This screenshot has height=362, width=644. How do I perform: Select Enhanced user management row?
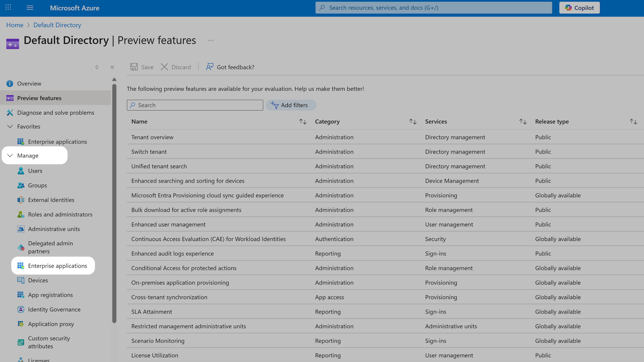point(385,224)
